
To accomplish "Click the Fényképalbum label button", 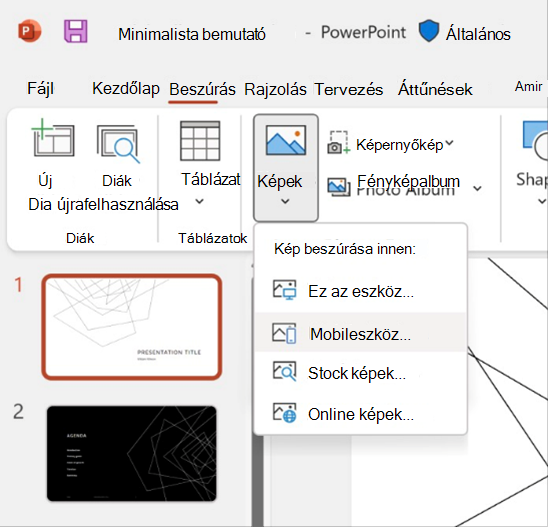I will pos(408,181).
